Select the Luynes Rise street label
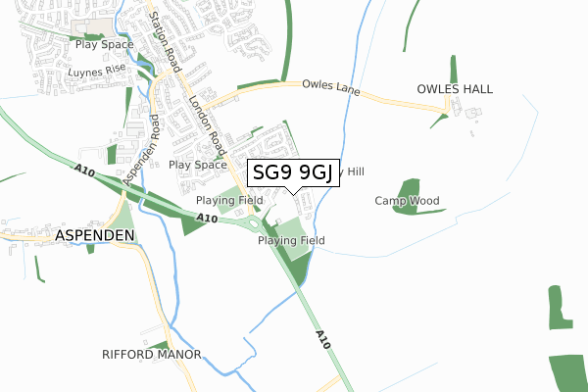Viewport: 588px width, 392px height. tap(97, 71)
